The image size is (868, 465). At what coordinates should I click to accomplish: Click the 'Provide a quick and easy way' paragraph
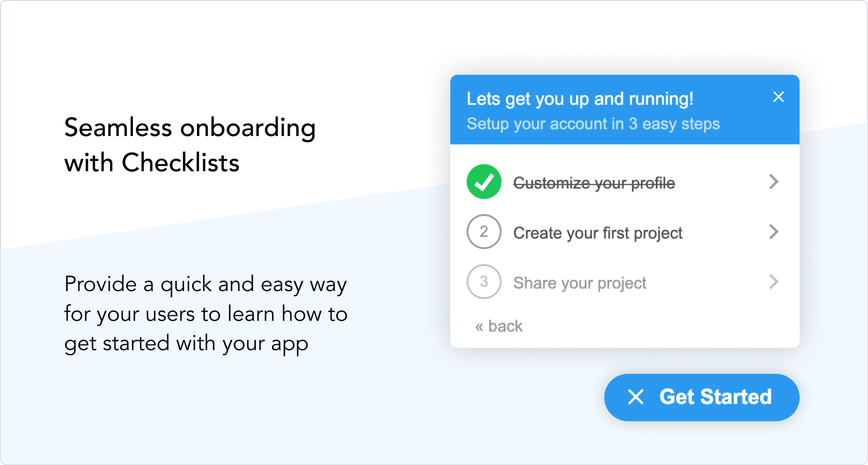[205, 285]
